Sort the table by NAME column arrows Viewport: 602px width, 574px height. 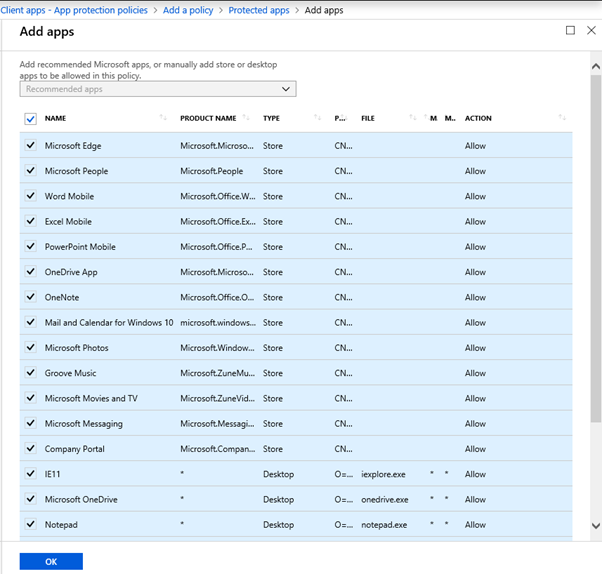163,117
